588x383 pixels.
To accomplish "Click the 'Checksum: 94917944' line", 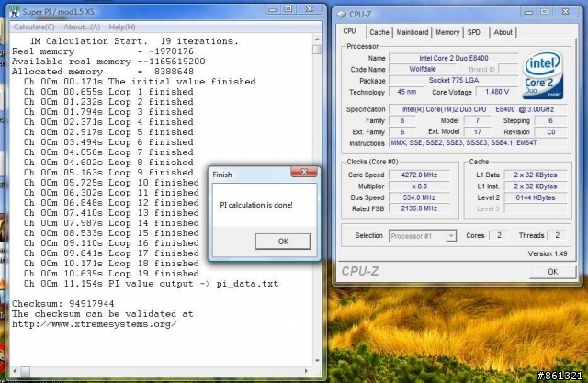I will pyautogui.click(x=63, y=303).
